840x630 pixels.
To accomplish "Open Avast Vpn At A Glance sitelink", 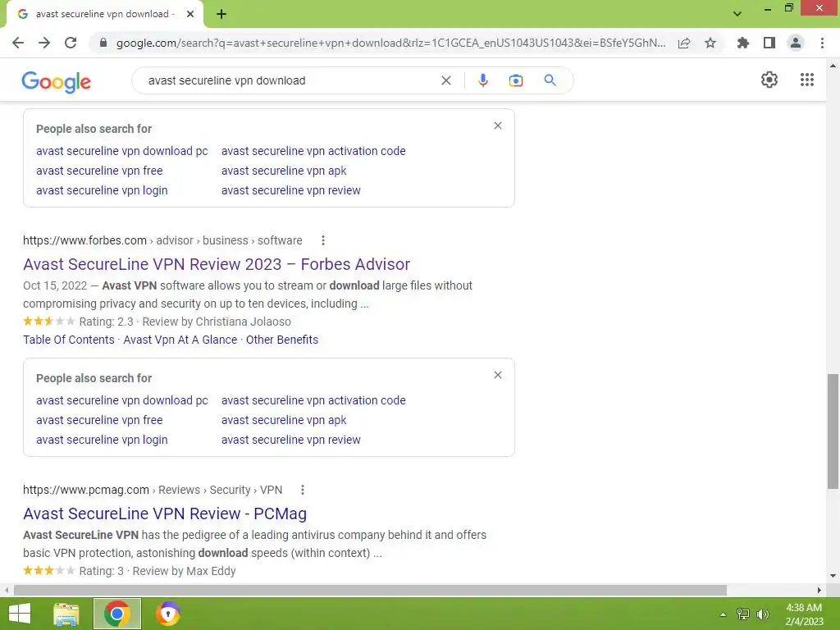I will point(180,340).
